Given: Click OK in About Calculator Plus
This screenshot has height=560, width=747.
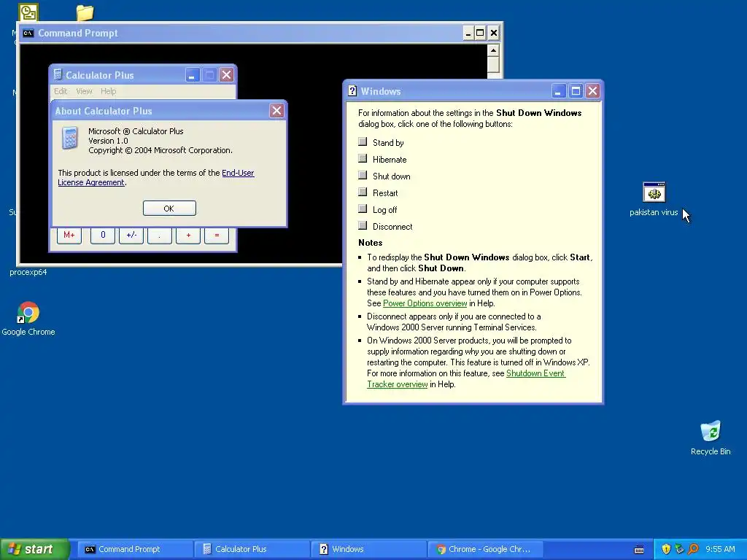Looking at the screenshot, I should (x=169, y=208).
